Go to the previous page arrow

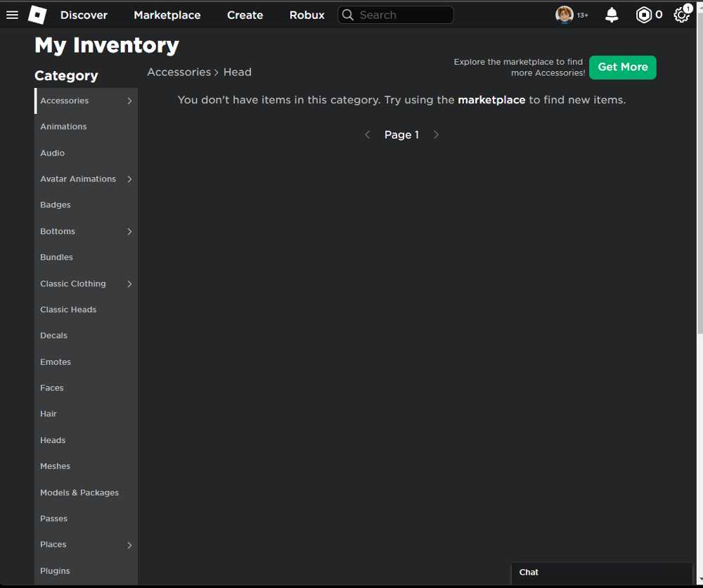point(367,135)
